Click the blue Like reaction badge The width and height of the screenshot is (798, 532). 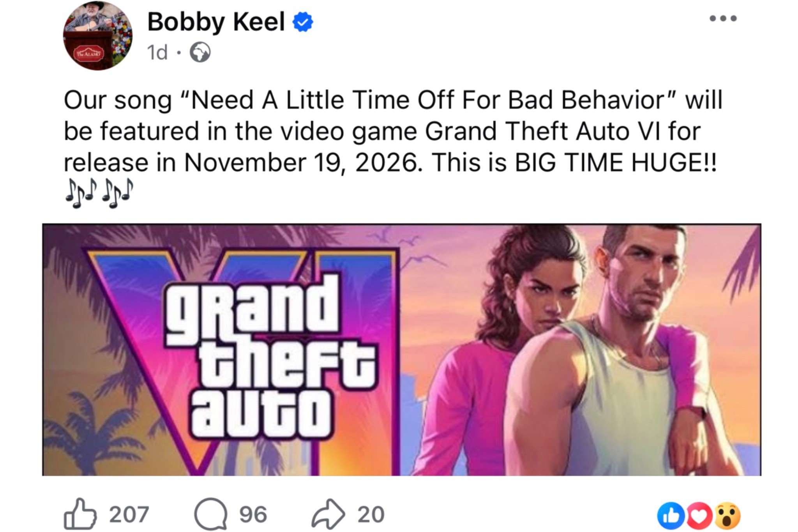670,516
